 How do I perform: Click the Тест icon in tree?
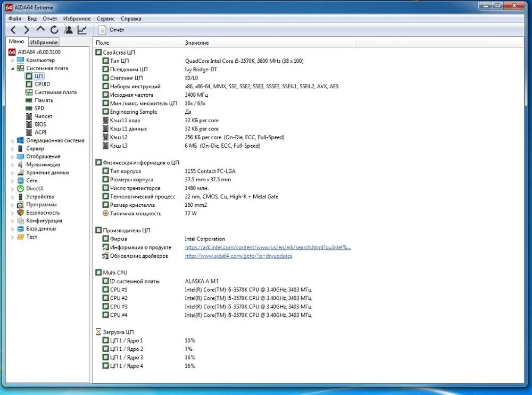tap(20, 237)
